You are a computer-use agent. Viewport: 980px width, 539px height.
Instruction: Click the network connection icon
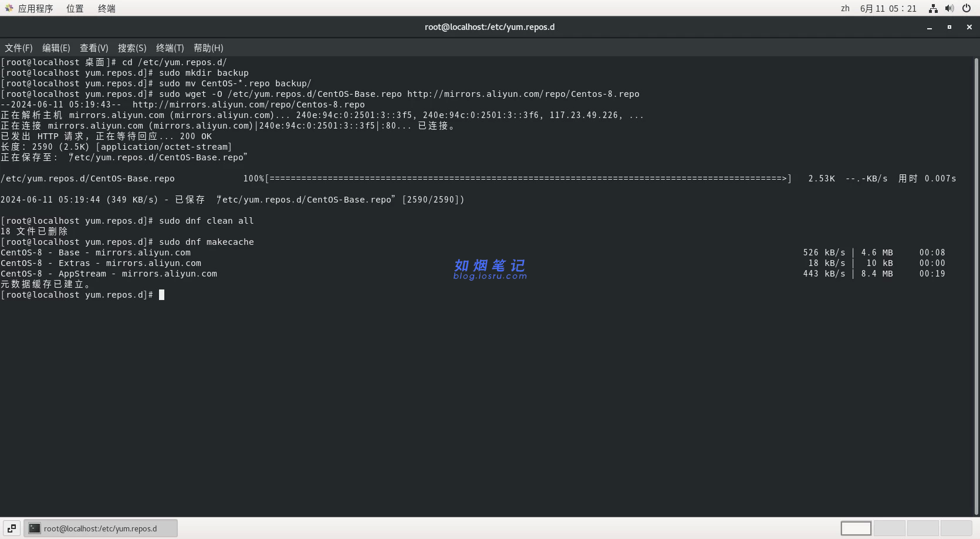click(x=933, y=8)
